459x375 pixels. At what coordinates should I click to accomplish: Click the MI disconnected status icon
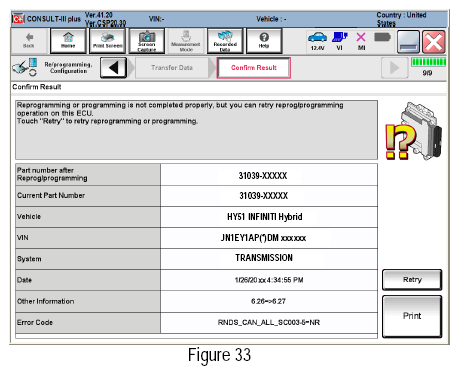tap(361, 41)
